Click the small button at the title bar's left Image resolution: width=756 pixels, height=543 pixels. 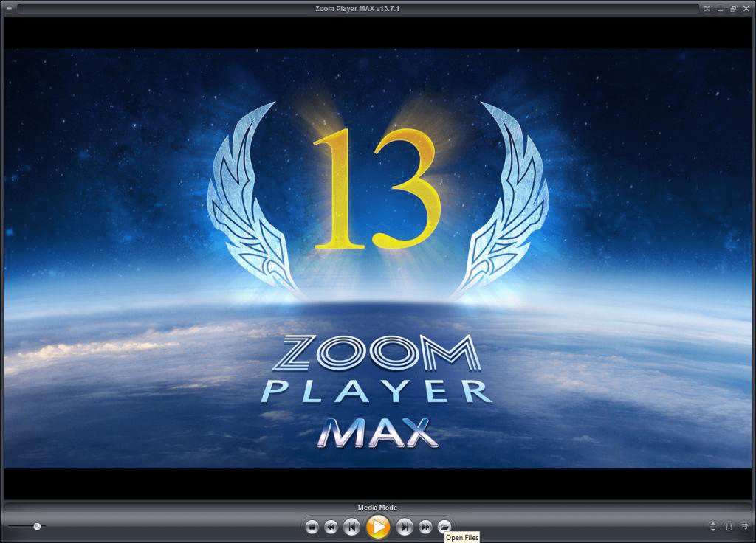(x=10, y=8)
